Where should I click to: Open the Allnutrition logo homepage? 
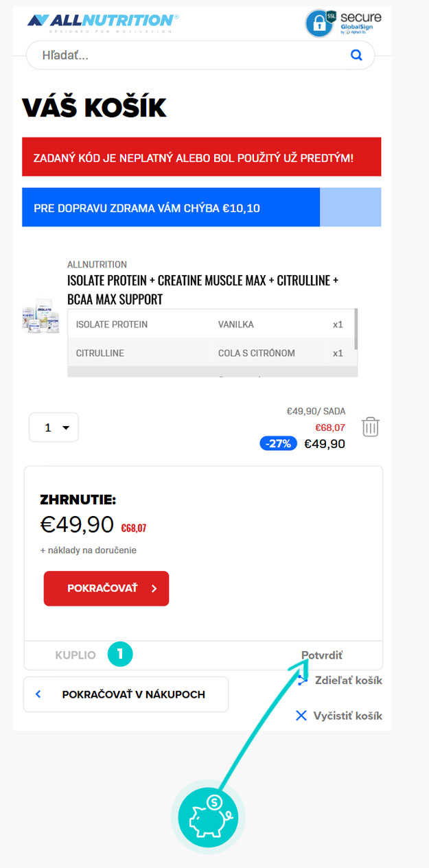click(102, 22)
